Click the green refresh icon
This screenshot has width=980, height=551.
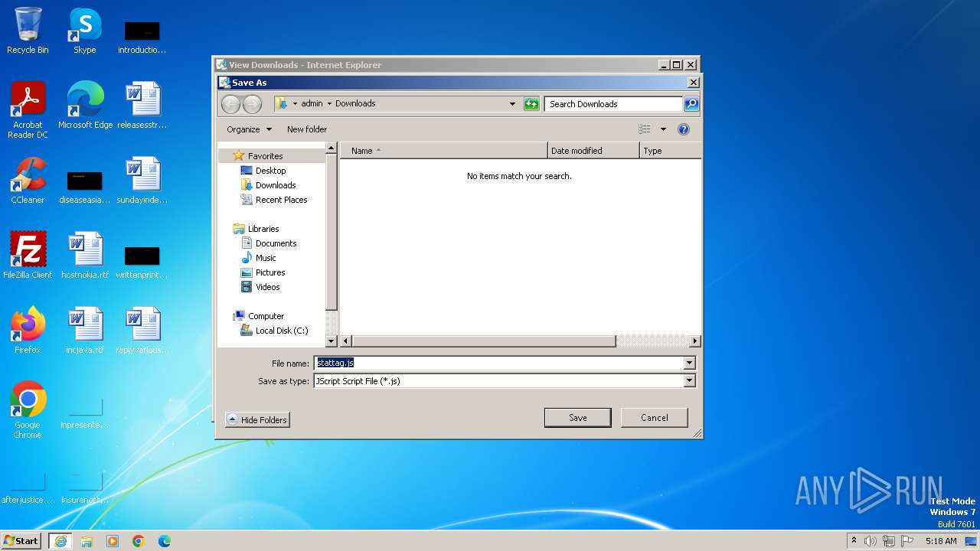tap(531, 104)
